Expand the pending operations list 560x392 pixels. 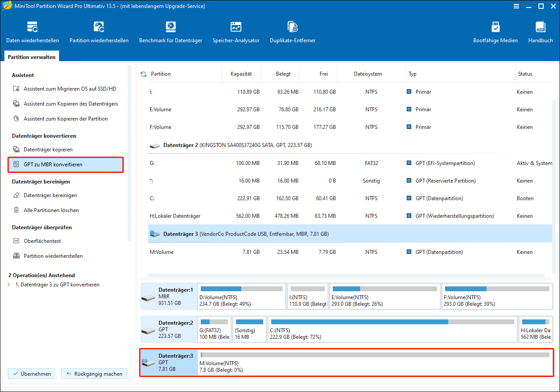pos(9,284)
